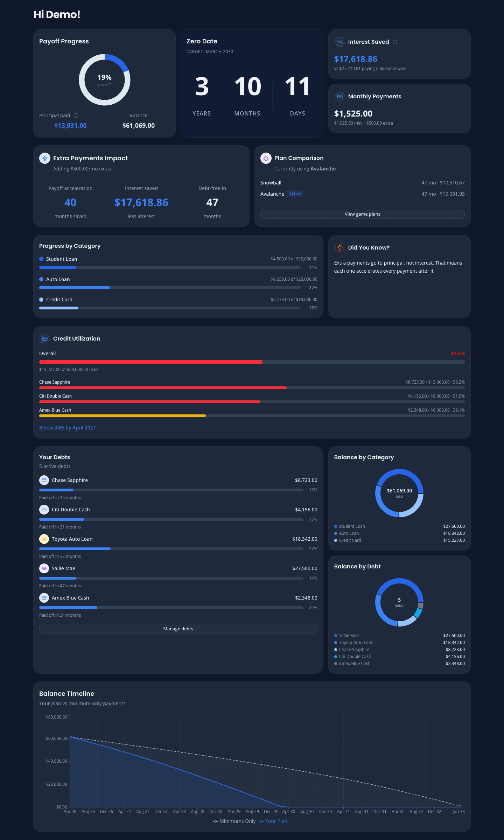Toggle Your Plan series in chart legend

click(273, 821)
